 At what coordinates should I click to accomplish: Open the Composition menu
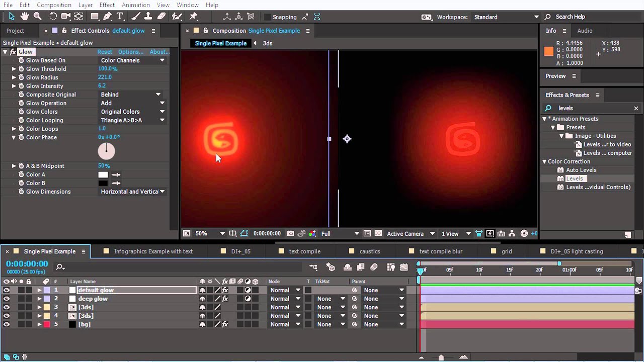tap(54, 5)
